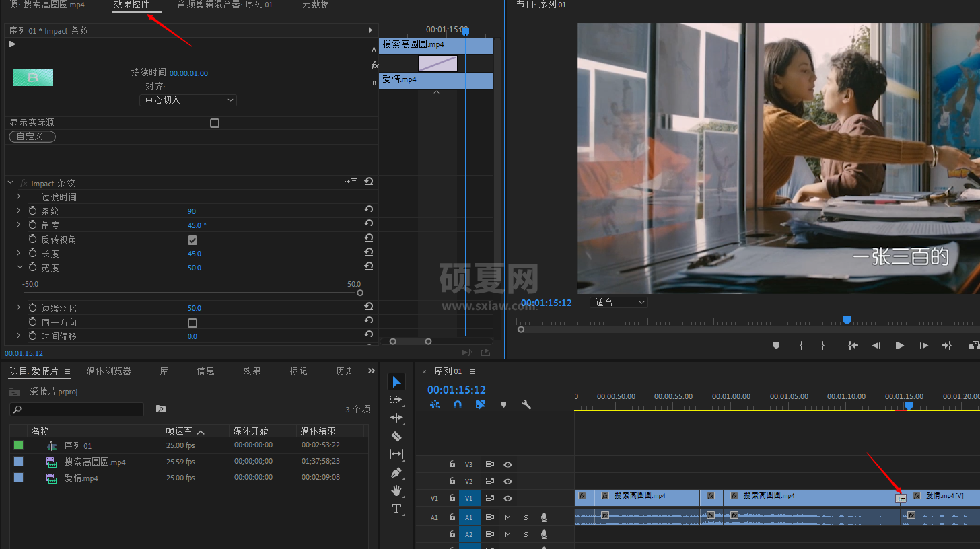Lock track V2 with padlock
This screenshot has width=980, height=549.
(452, 481)
